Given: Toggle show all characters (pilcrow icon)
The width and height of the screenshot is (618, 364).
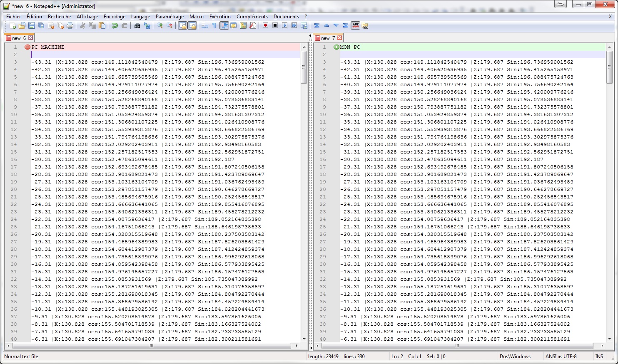Looking at the screenshot, I should click(x=214, y=25).
